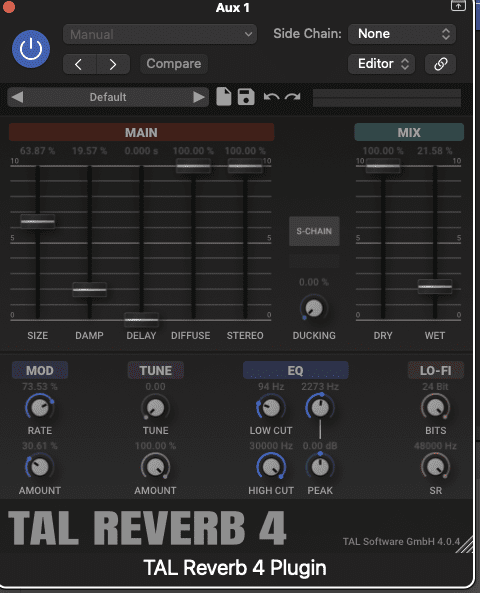Select previous preset with left triangle
The height and width of the screenshot is (593, 480).
coord(17,97)
